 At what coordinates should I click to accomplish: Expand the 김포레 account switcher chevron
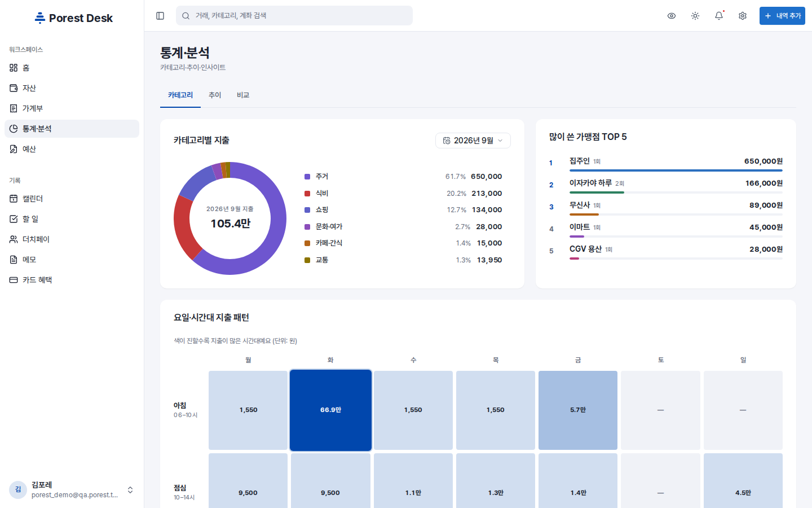(x=130, y=490)
